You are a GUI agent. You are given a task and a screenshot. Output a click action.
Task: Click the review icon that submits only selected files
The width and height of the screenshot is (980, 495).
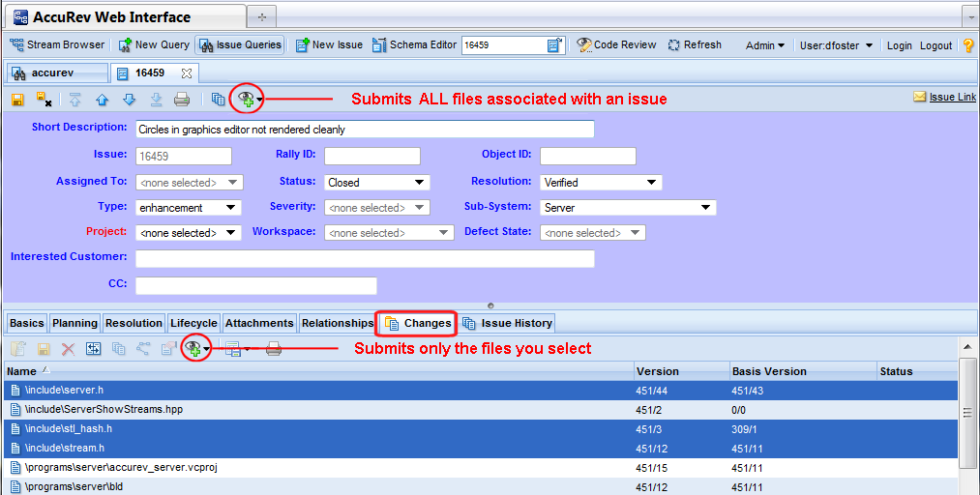pyautogui.click(x=194, y=349)
